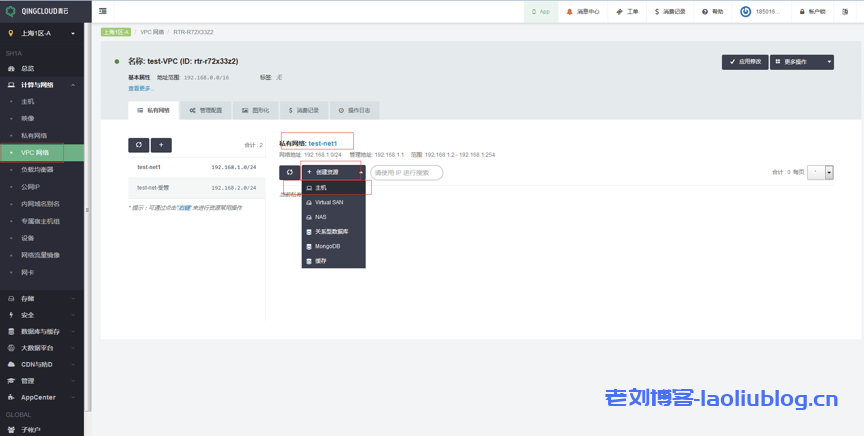
Task: Choose MongoDB in the dropdown menu
Action: pos(328,246)
